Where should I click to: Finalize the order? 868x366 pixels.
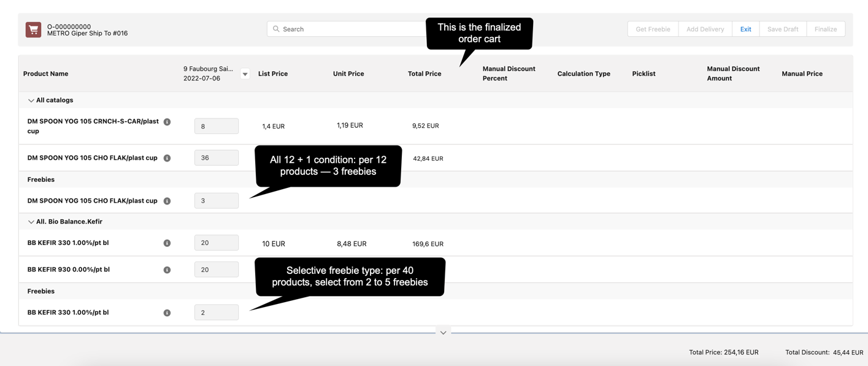(826, 28)
